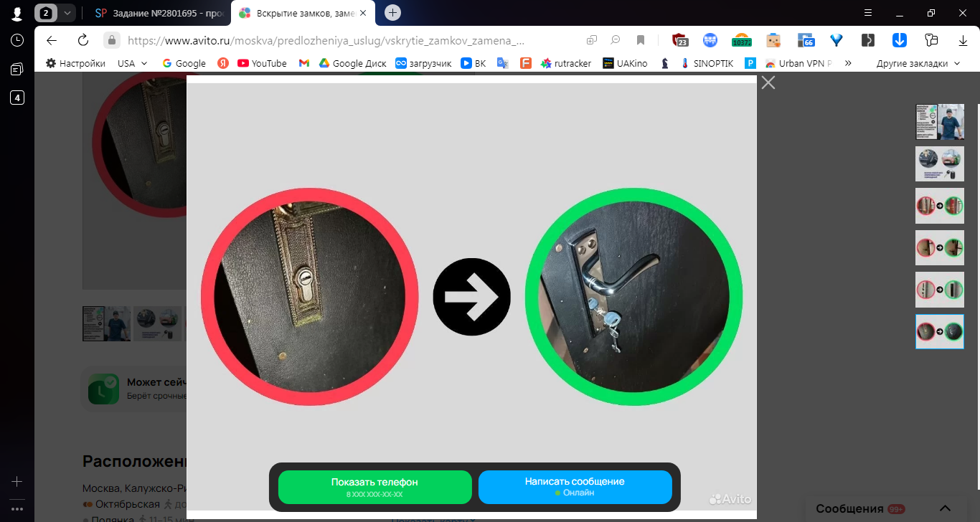Open Другие закладки folder
This screenshot has width=980, height=522.
pyautogui.click(x=918, y=63)
